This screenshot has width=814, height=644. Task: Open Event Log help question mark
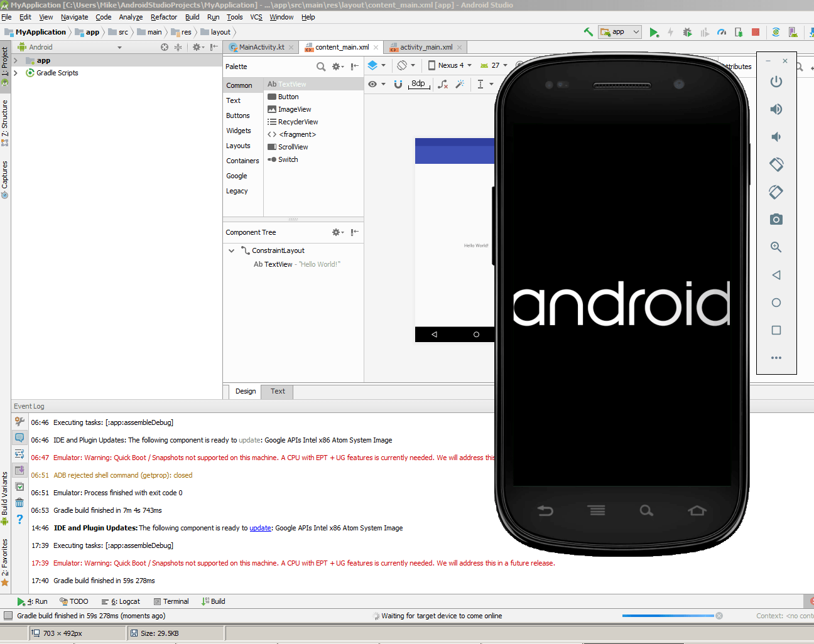click(19, 519)
